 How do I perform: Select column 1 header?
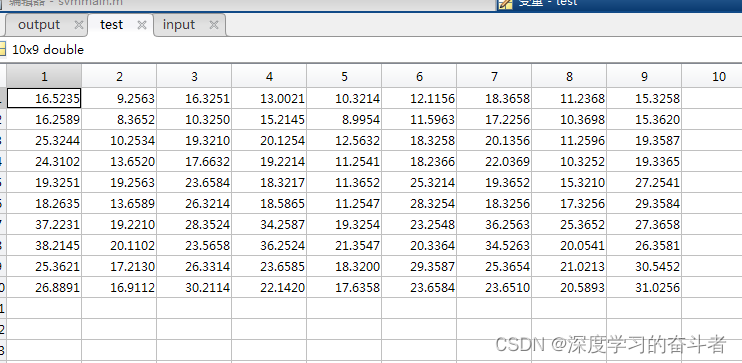click(44, 76)
